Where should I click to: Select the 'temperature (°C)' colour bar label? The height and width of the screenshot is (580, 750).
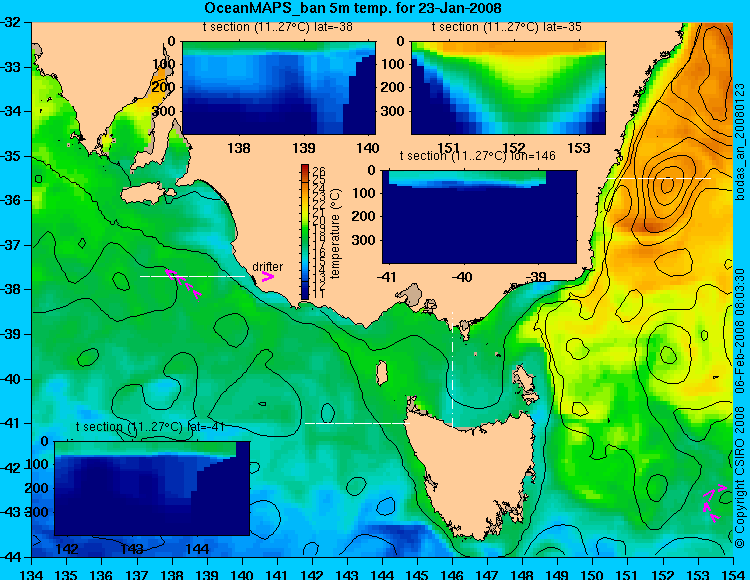pyautogui.click(x=335, y=233)
